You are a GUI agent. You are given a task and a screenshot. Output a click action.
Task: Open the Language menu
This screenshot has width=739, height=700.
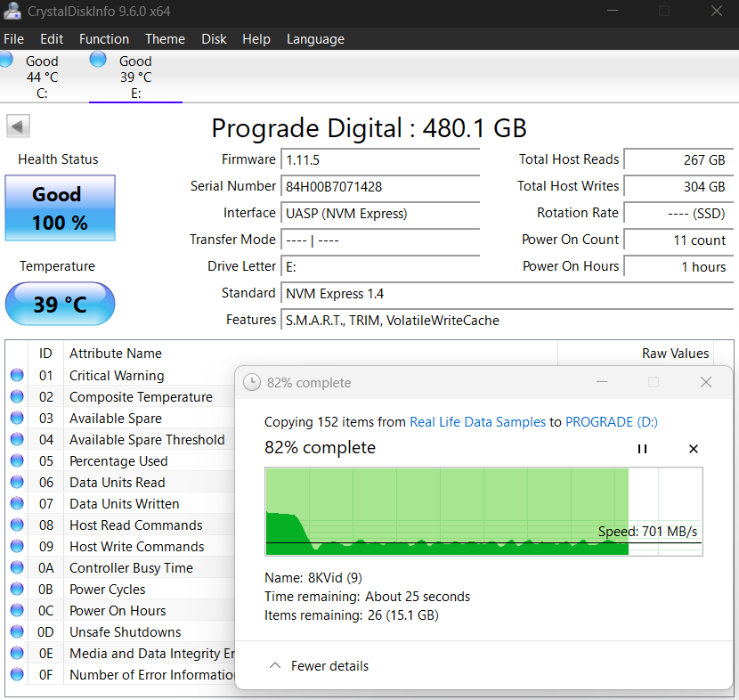[315, 39]
